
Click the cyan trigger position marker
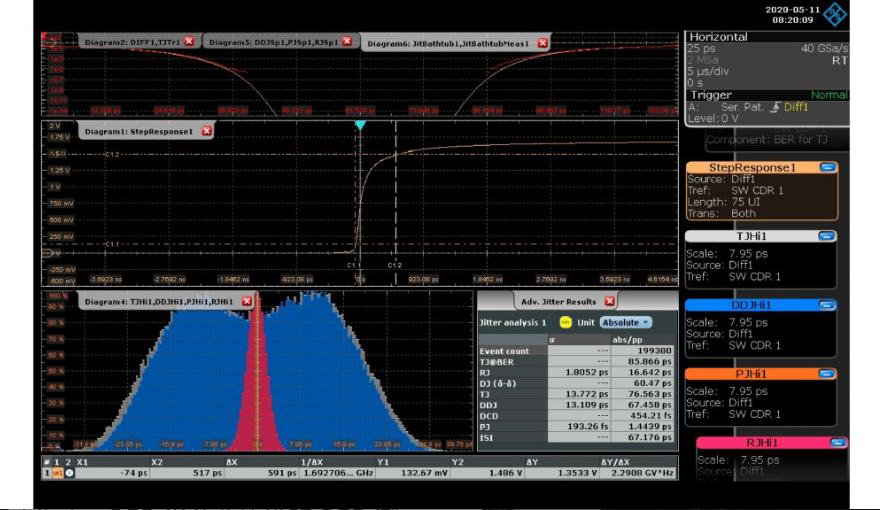coord(360,125)
